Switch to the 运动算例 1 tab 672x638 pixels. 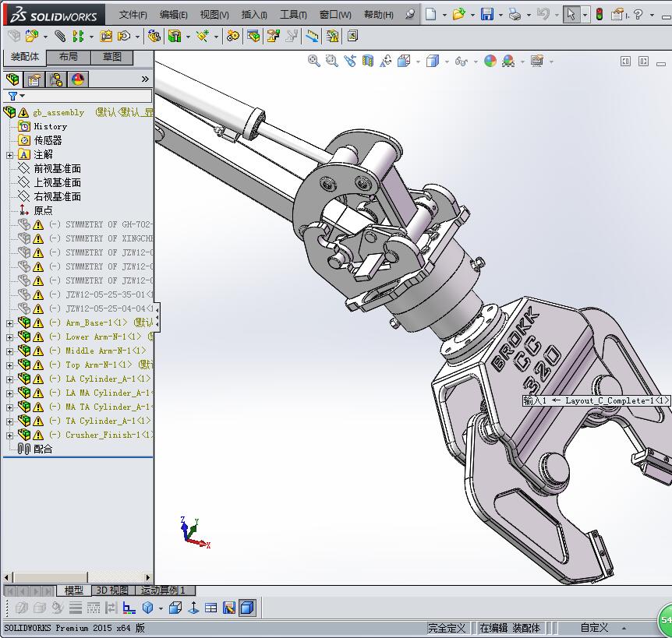pos(164,590)
